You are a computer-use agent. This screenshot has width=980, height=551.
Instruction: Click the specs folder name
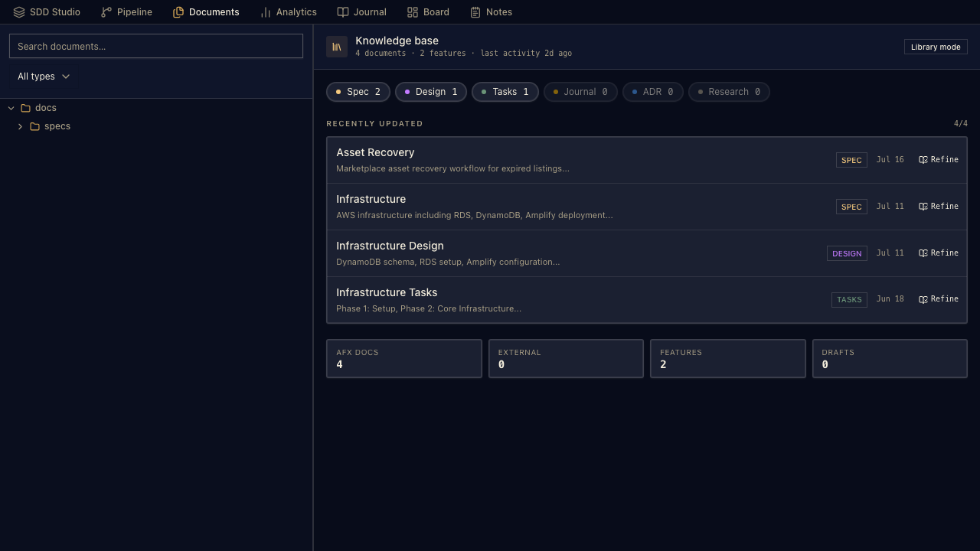click(x=57, y=126)
